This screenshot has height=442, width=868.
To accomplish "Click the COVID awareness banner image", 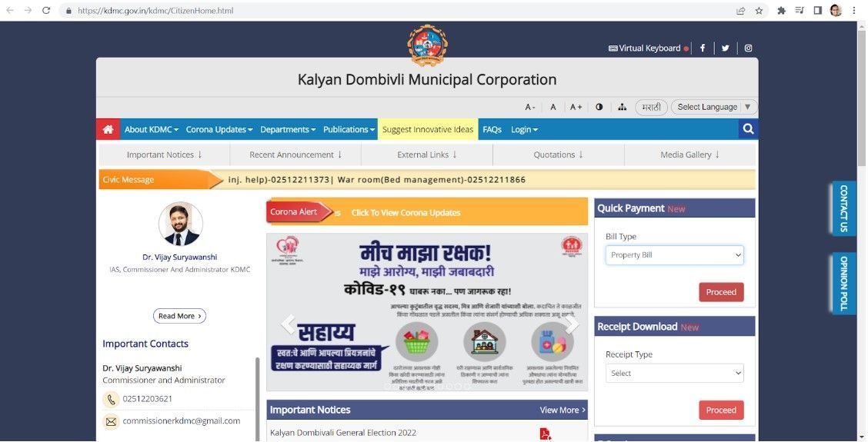I will pos(427,312).
